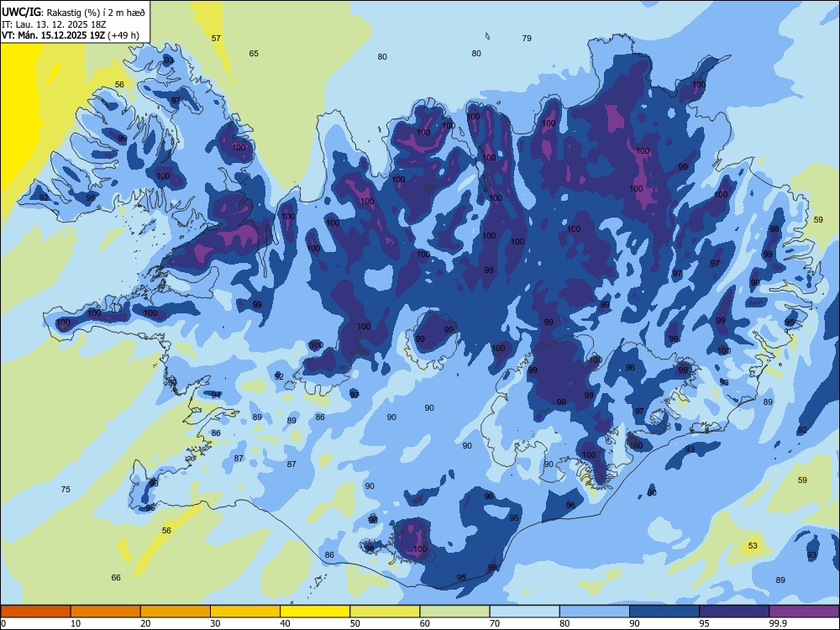Click the humidity value "53" on the map

[x=753, y=545]
